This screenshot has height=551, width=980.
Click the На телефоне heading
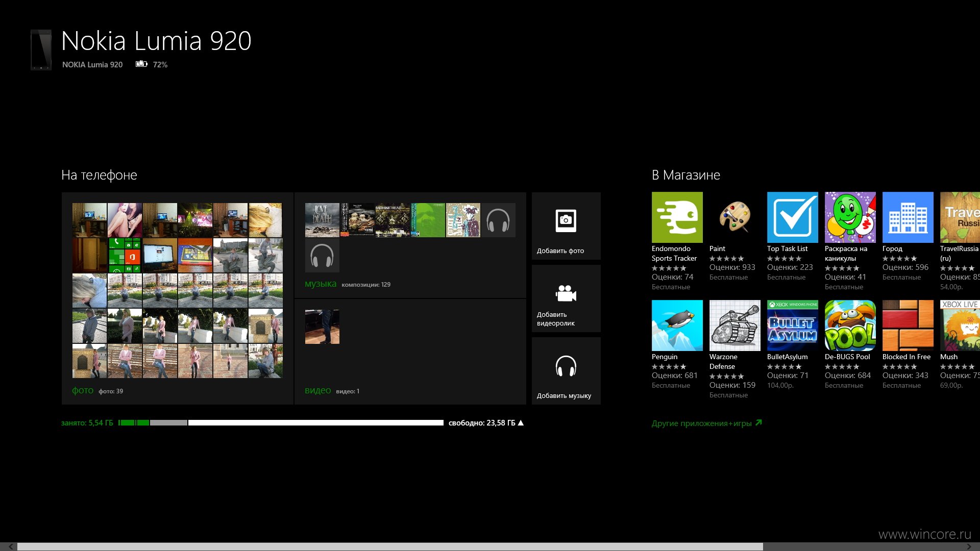coord(99,175)
